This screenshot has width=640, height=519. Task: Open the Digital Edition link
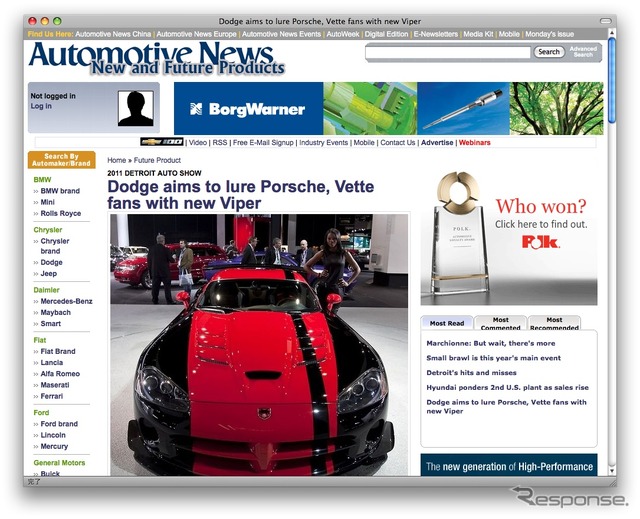386,34
